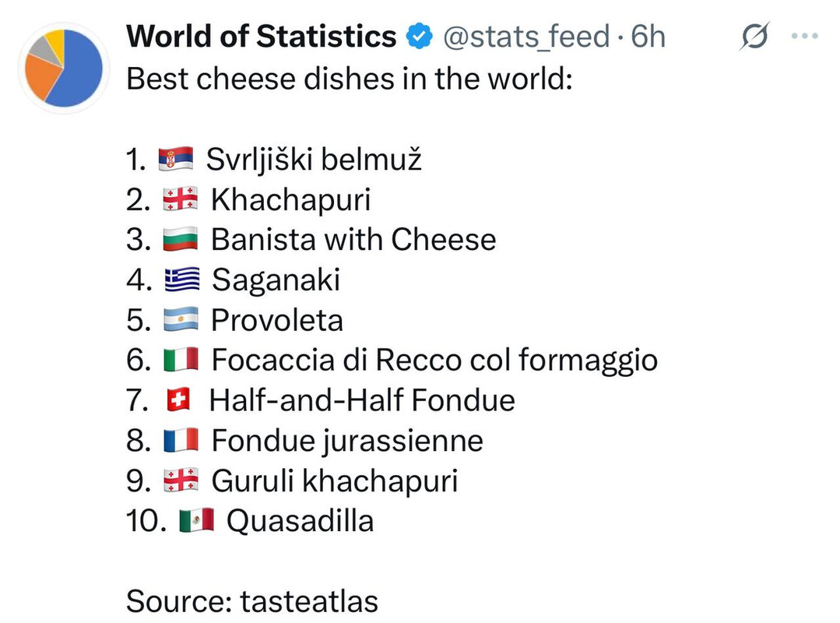Click the Grok slashed-circle icon
Screen dimensions: 840x623
click(x=754, y=37)
